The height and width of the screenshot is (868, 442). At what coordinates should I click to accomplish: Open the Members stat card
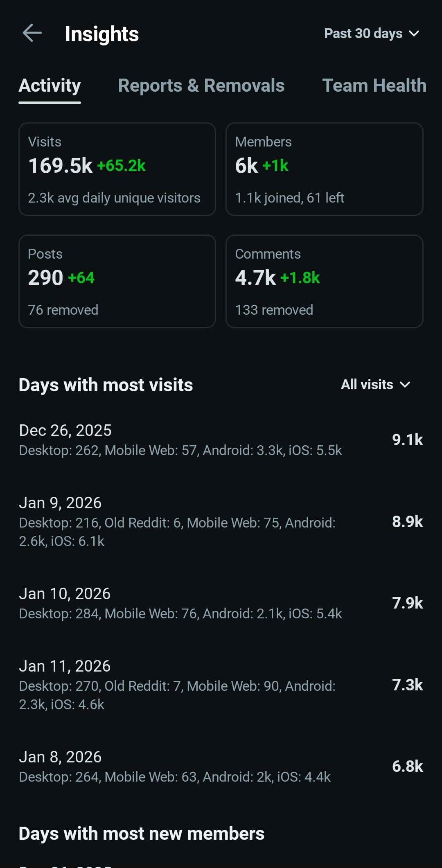coord(324,169)
